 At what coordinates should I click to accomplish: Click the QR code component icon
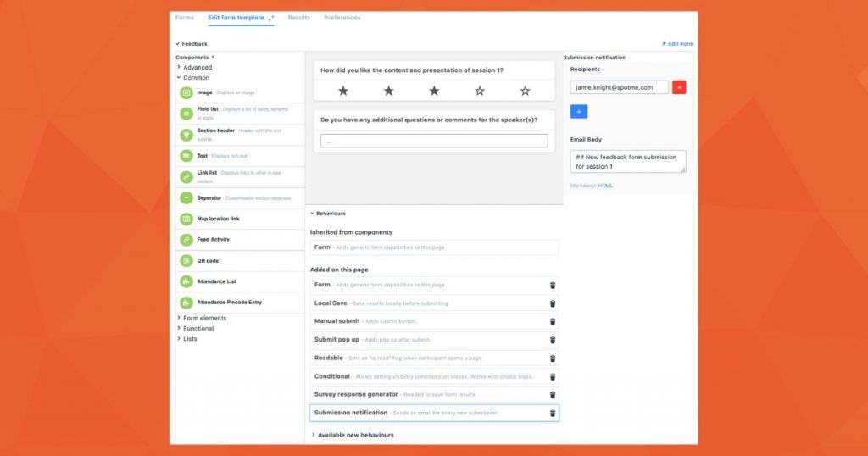(x=186, y=261)
